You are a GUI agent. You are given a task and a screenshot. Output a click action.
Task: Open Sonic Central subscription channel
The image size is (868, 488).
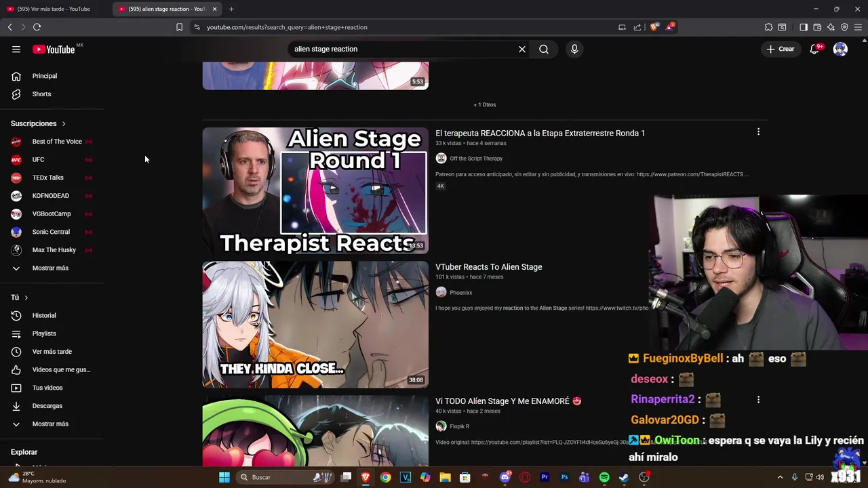point(52,232)
